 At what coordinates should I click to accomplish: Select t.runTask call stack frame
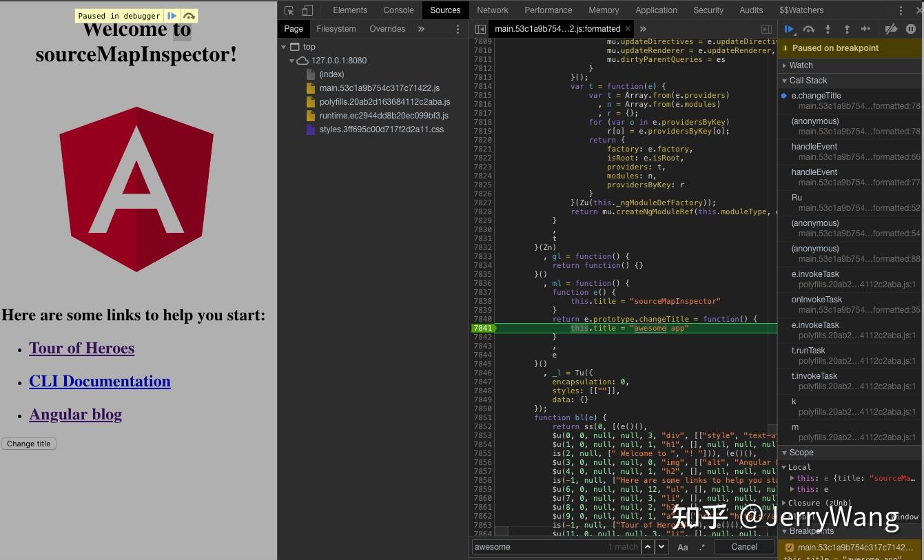(851, 355)
